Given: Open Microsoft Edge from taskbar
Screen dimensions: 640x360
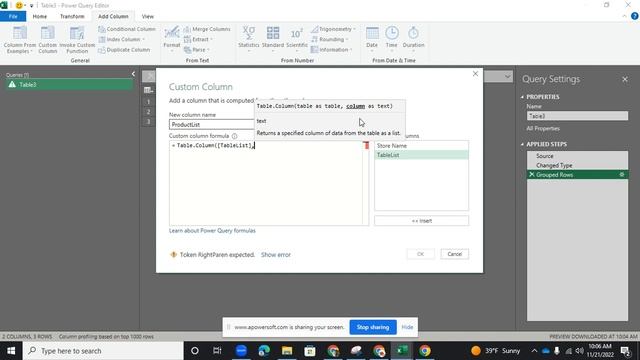Looking at the screenshot, I should [264, 351].
